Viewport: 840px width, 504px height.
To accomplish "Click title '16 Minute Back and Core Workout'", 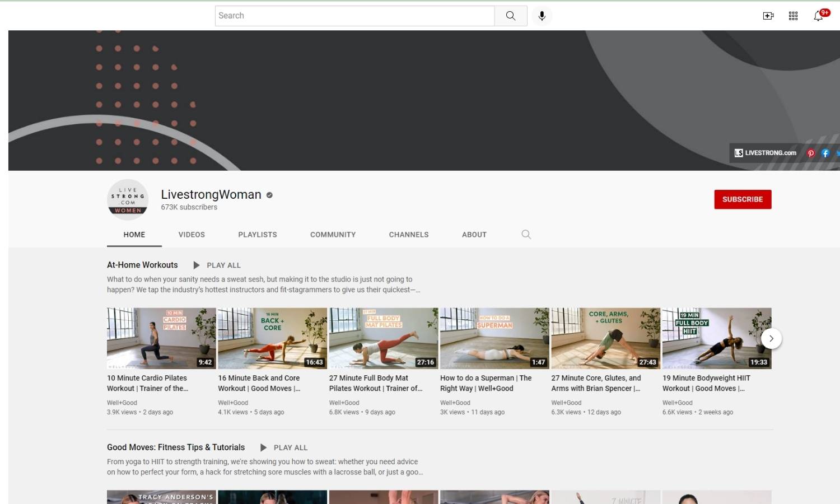I will [x=259, y=383].
